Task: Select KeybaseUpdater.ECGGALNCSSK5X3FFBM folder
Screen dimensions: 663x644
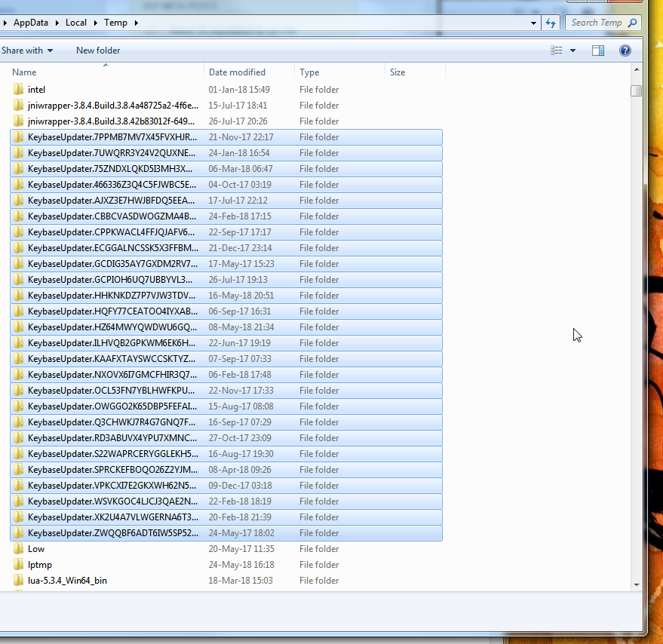Action: pos(226,248)
